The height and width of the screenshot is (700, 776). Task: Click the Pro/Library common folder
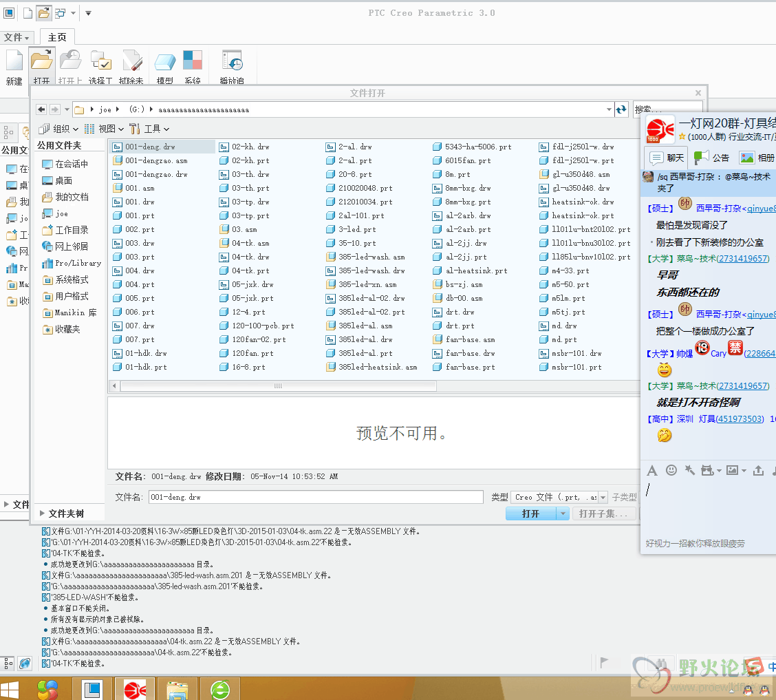pyautogui.click(x=72, y=264)
